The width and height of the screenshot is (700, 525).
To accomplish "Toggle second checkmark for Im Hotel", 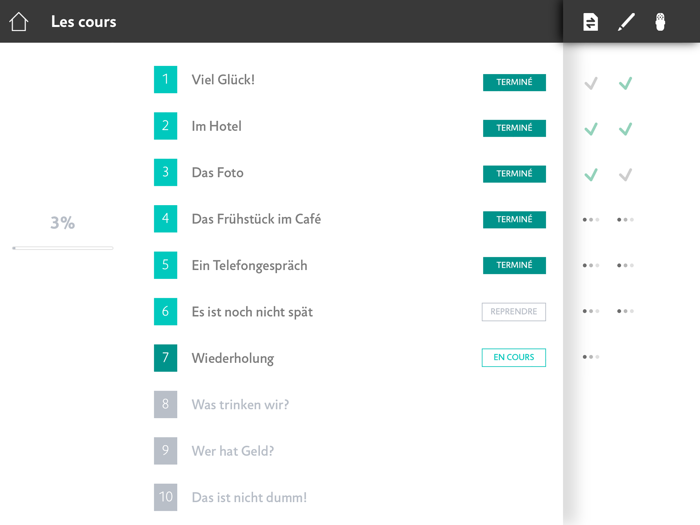I will pos(625,129).
